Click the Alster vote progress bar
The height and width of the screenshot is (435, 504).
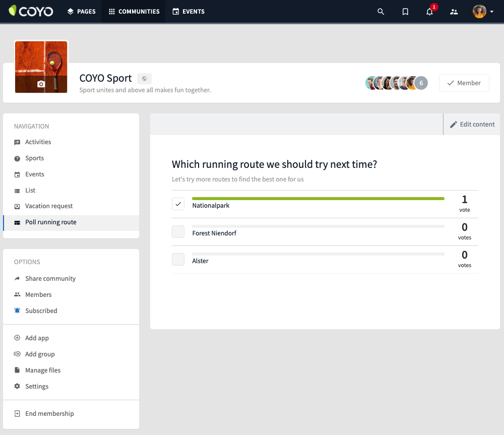[318, 254]
